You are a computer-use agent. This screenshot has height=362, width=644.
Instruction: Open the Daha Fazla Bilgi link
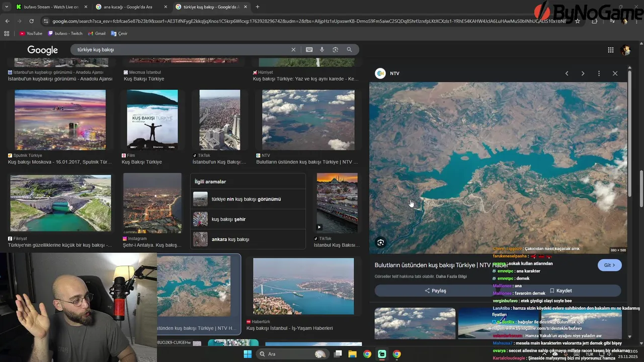click(x=451, y=277)
